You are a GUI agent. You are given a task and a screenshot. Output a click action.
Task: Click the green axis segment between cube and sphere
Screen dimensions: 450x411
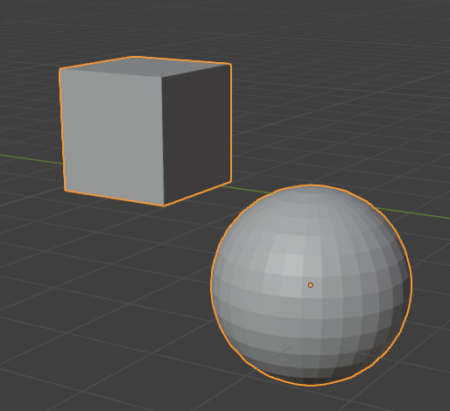pyautogui.click(x=247, y=189)
